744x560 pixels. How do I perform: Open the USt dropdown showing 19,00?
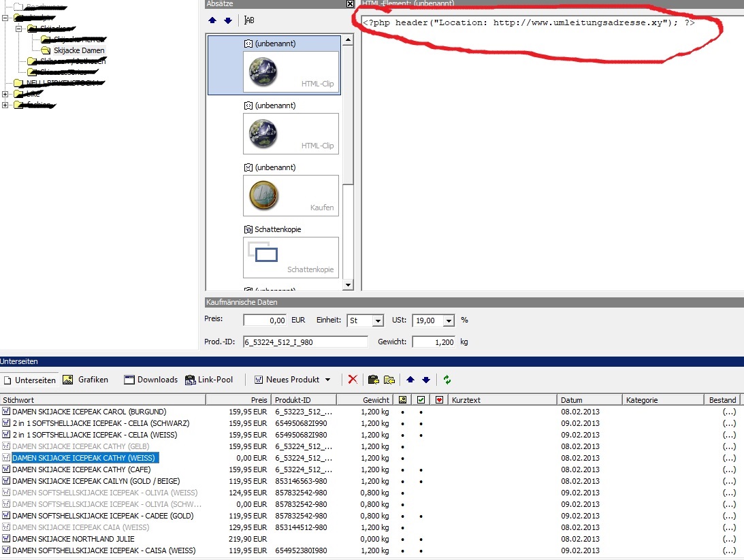pos(448,320)
